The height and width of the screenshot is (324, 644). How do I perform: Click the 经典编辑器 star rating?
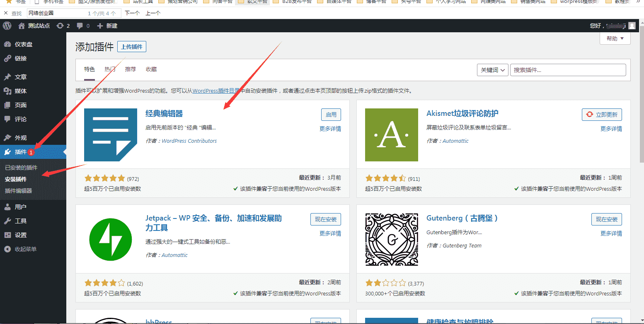point(104,178)
